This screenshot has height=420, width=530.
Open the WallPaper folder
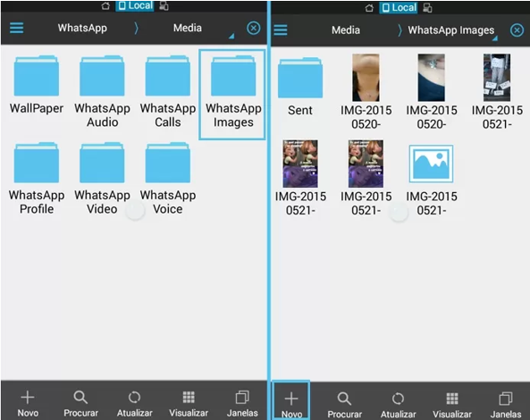(37, 86)
